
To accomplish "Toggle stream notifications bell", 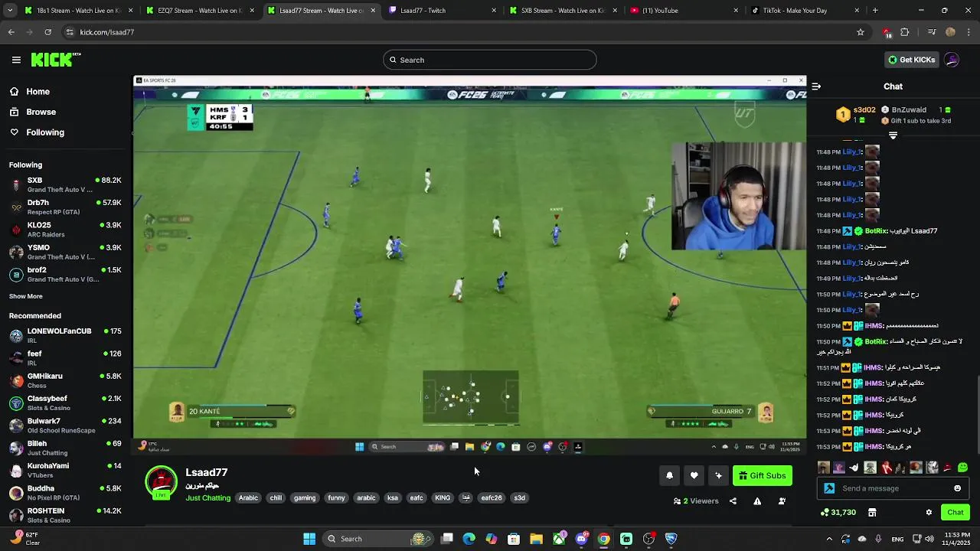I will click(x=669, y=476).
